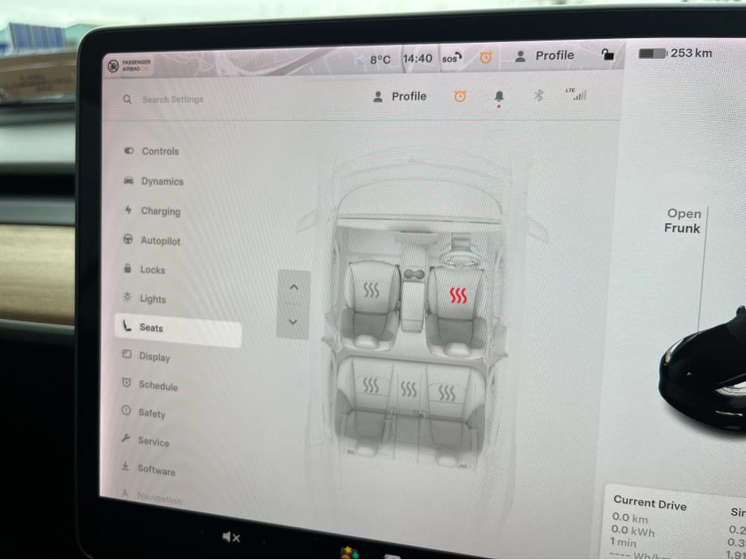Image resolution: width=746 pixels, height=560 pixels.
Task: Toggle the driver seat heater (red)
Action: [458, 296]
